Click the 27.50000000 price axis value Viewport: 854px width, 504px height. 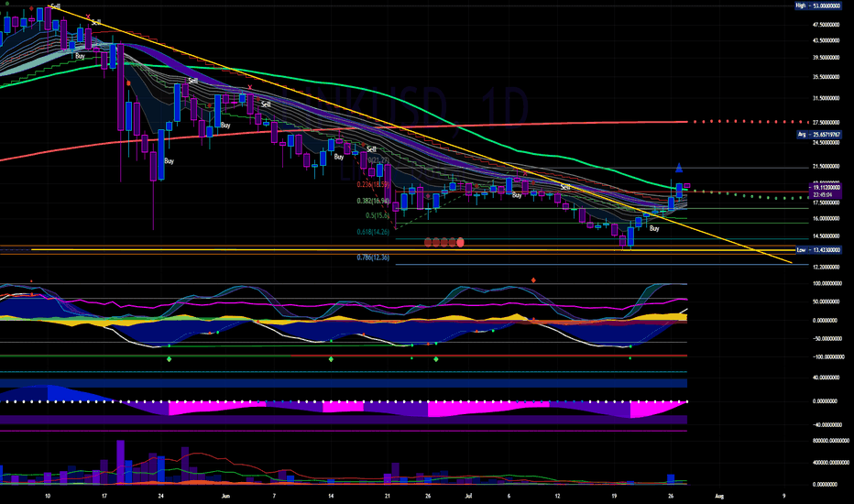[826, 123]
